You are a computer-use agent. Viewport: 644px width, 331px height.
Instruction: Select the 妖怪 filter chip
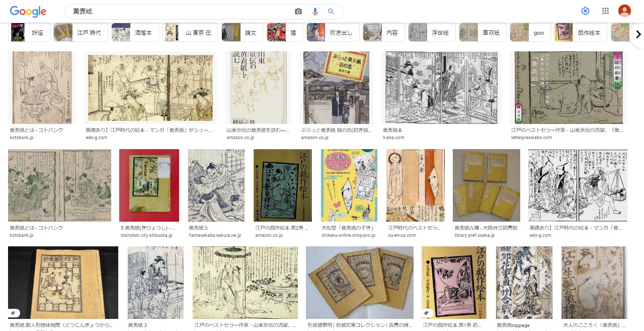(30, 32)
